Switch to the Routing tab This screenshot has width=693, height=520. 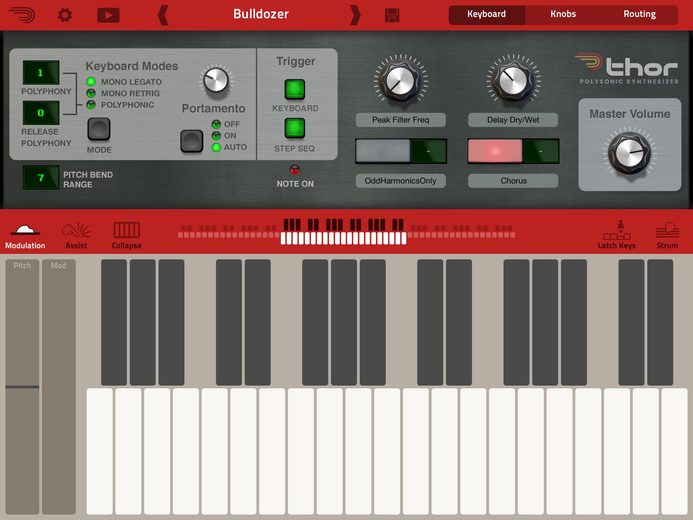point(640,14)
